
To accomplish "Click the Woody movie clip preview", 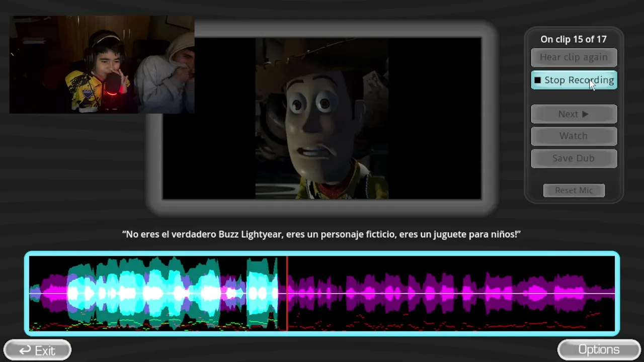I will 322,119.
